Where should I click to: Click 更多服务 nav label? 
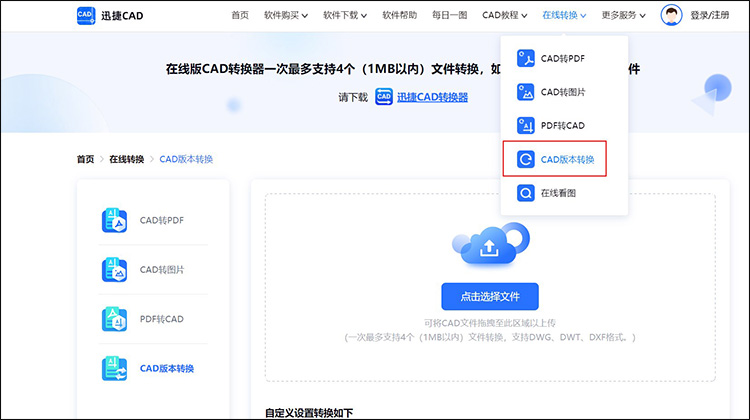click(619, 15)
